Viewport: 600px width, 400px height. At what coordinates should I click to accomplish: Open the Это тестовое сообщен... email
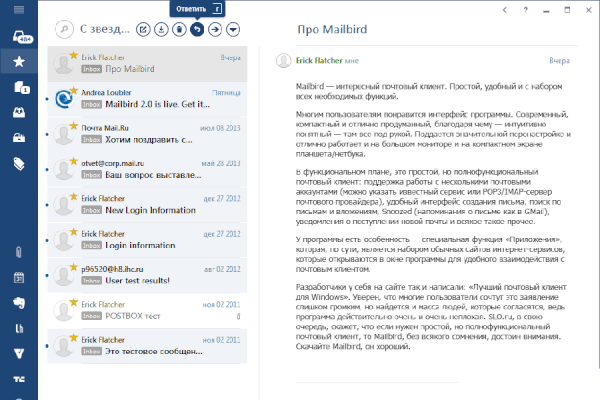[x=147, y=346]
